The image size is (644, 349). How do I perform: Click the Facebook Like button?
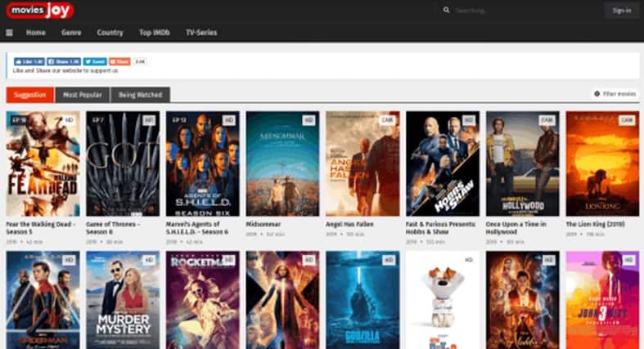(29, 61)
